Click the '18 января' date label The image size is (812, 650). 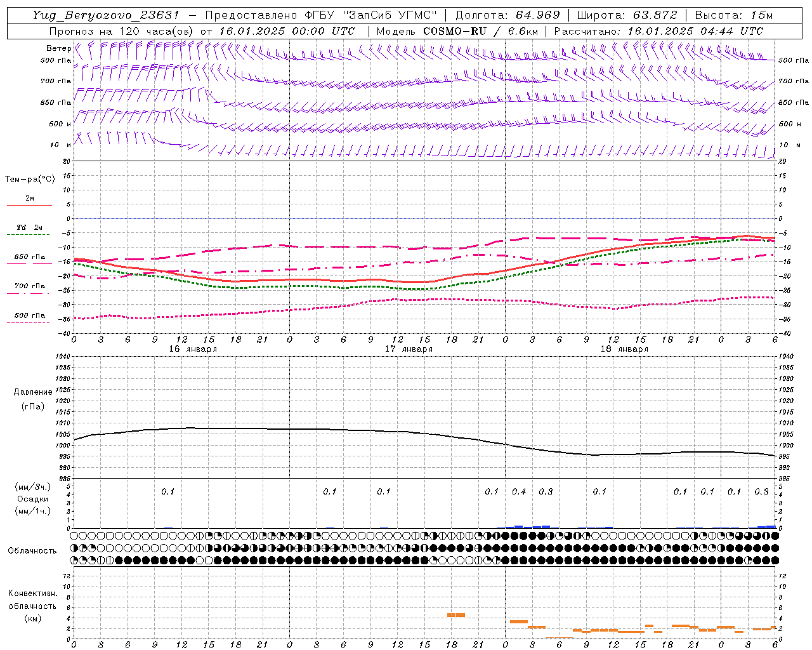tap(624, 349)
